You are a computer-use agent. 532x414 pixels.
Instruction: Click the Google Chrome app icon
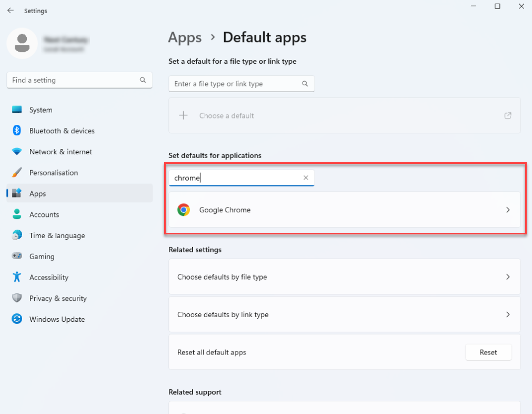[184, 209]
